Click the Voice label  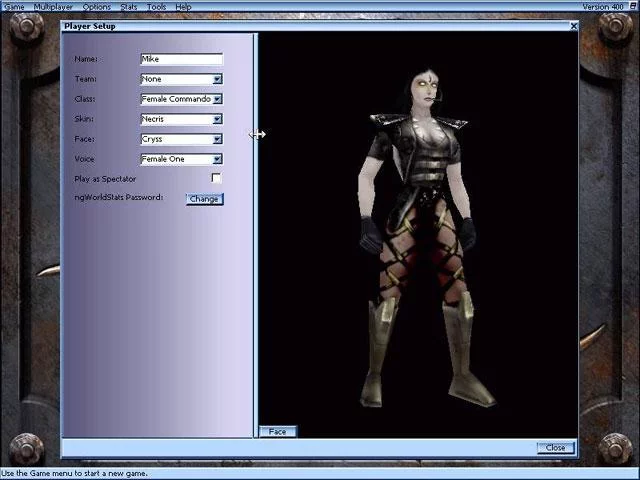(x=84, y=159)
